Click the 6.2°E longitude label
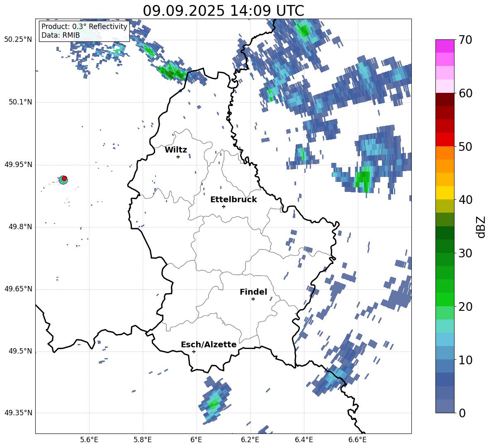The width and height of the screenshot is (491, 448). pyautogui.click(x=250, y=440)
